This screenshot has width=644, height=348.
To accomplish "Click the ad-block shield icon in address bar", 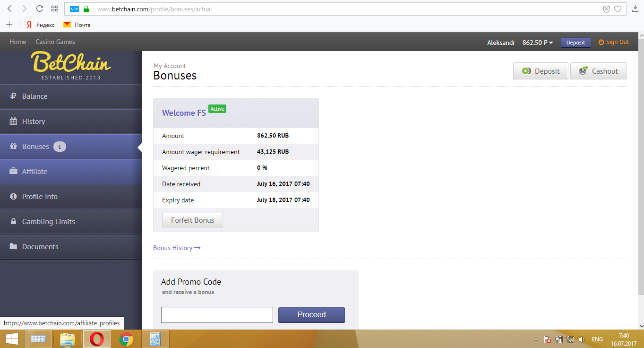I will coord(606,9).
